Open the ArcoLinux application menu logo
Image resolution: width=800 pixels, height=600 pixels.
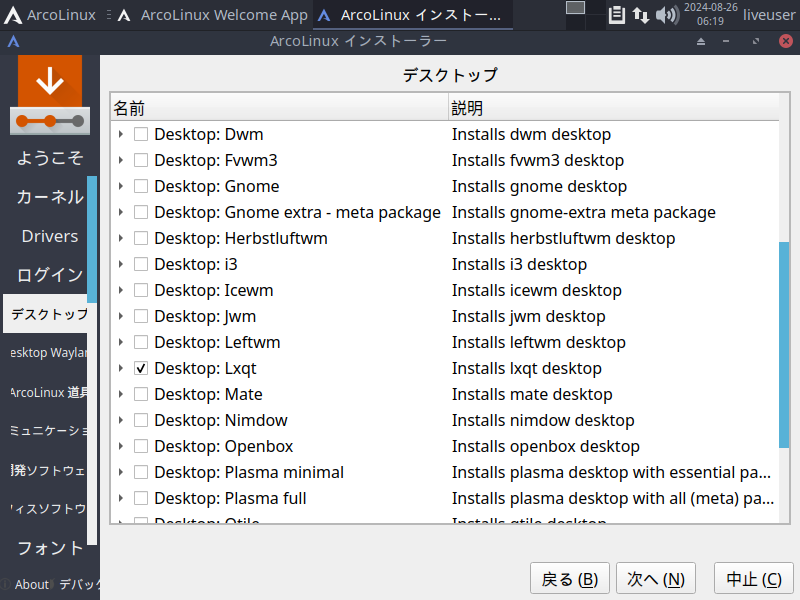tap(14, 15)
